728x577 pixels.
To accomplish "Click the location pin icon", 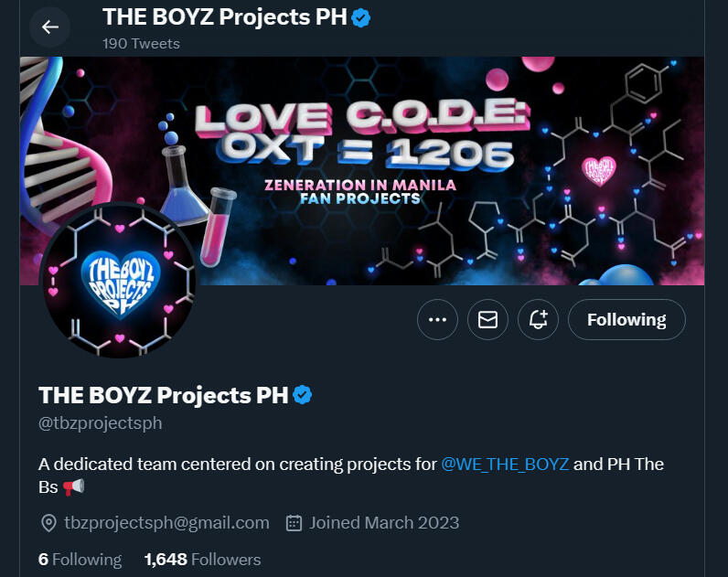I will (48, 523).
